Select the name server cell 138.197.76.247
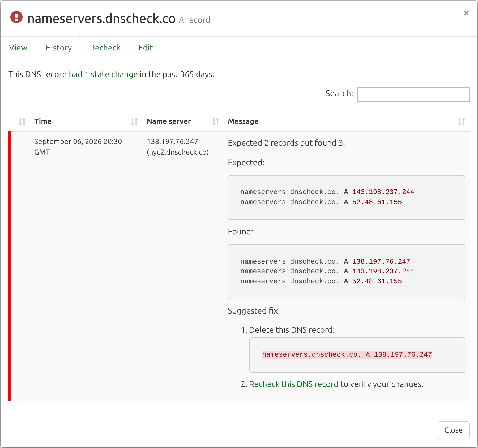This screenshot has height=448, width=478. pyautogui.click(x=178, y=147)
